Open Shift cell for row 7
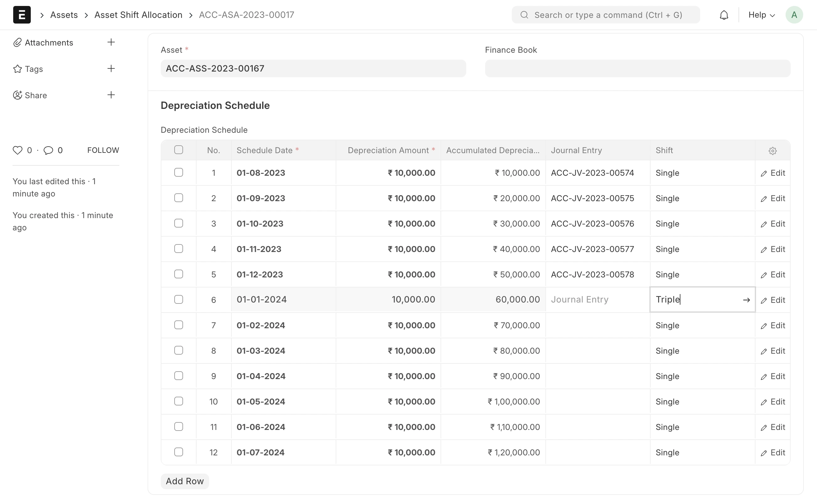The image size is (817, 504). point(702,325)
